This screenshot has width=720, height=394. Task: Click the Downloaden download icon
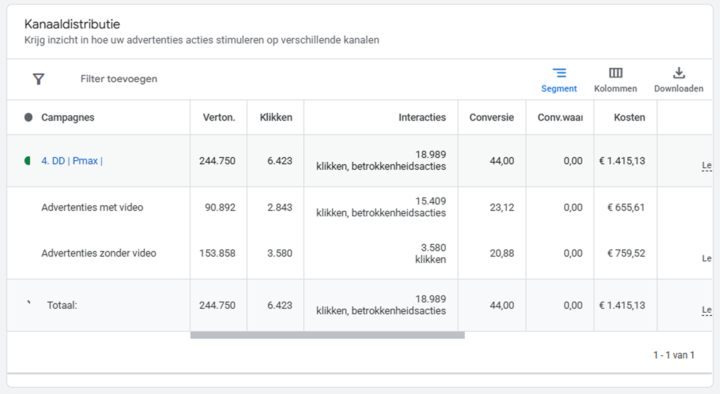(x=679, y=80)
